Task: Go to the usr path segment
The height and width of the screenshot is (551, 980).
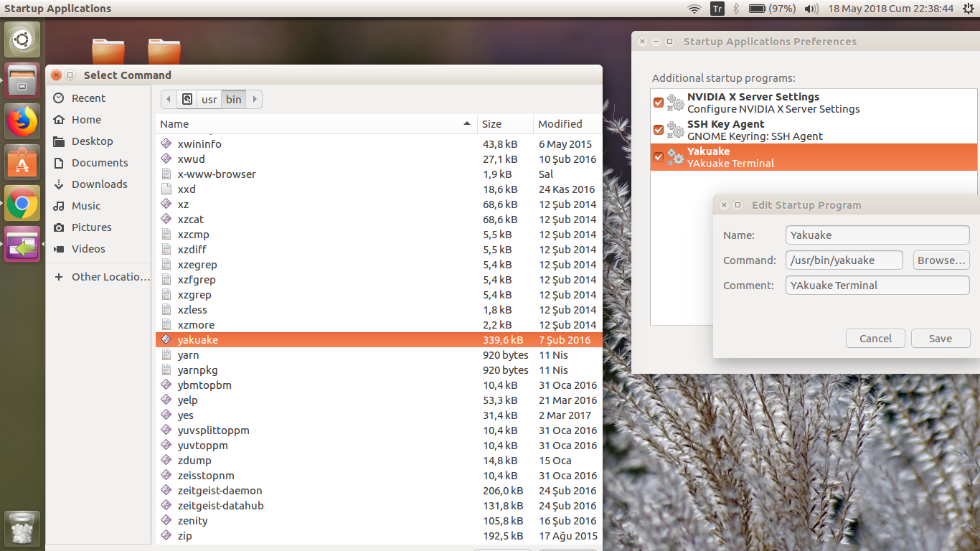Action: point(209,99)
